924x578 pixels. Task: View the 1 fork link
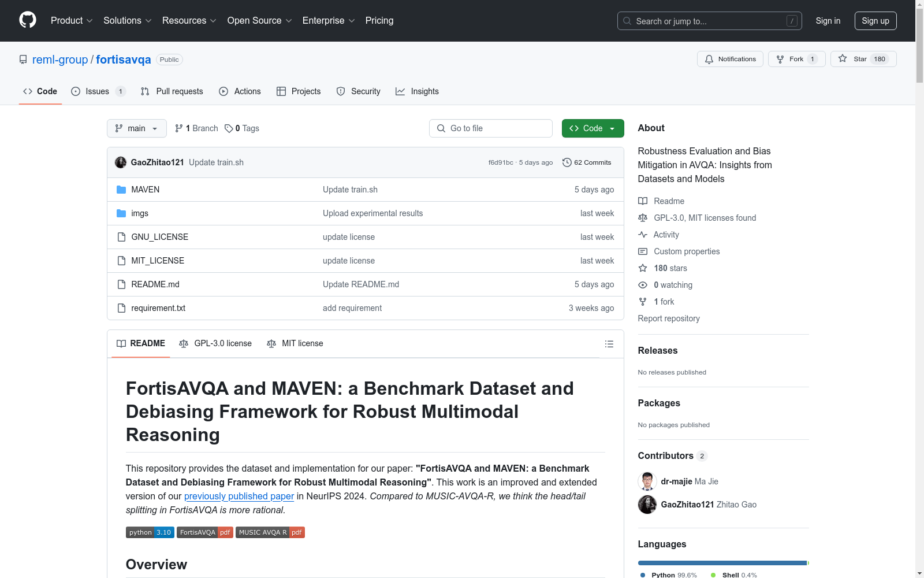point(657,302)
